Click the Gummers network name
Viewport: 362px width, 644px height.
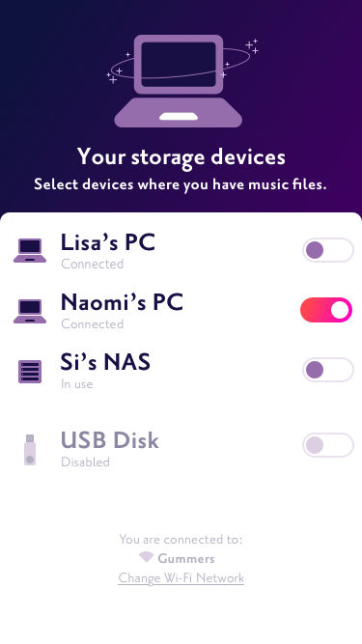[x=186, y=559]
